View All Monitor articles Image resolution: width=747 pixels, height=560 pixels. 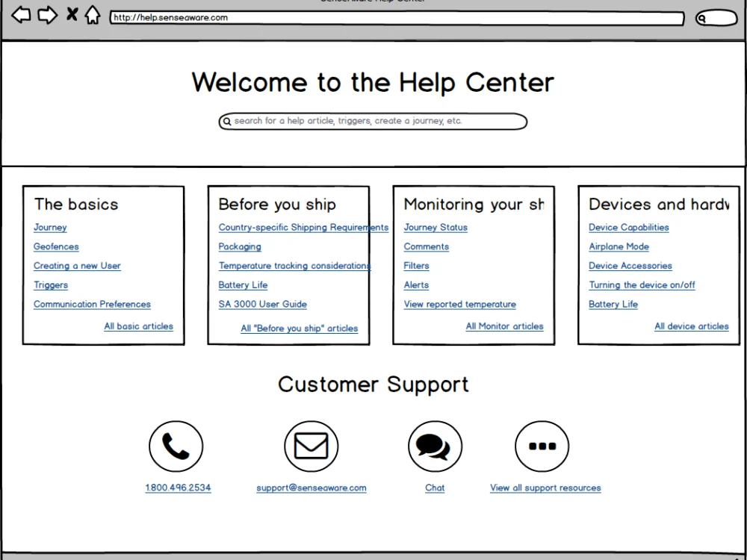pyautogui.click(x=504, y=326)
